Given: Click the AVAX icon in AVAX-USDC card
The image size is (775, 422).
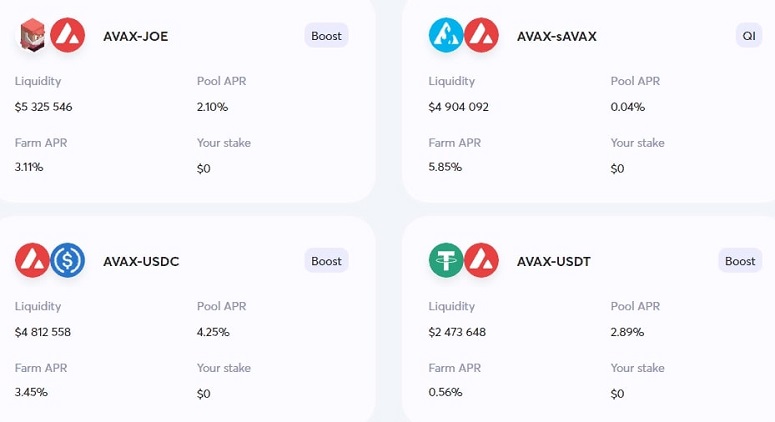Looking at the screenshot, I should point(33,260).
